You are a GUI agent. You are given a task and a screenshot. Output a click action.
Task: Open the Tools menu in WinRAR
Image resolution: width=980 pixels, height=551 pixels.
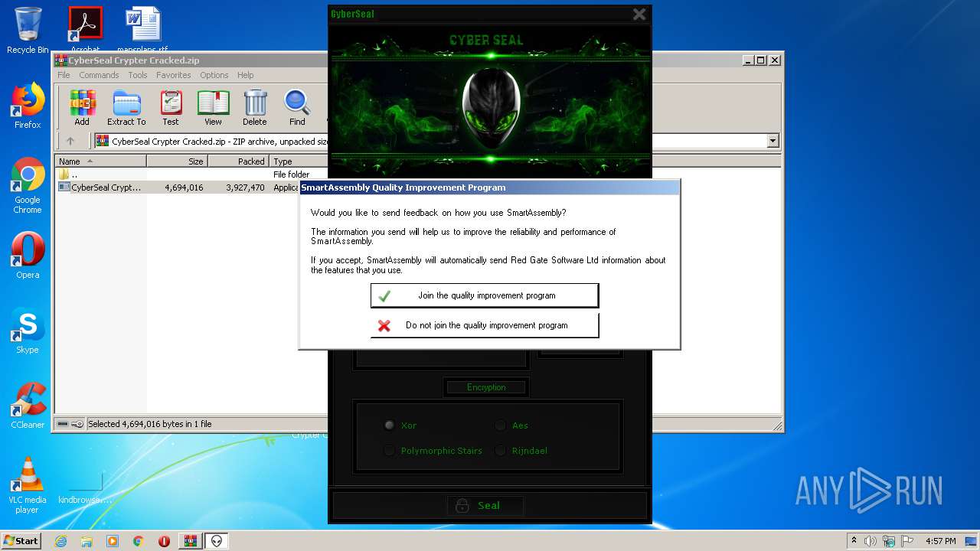click(138, 75)
